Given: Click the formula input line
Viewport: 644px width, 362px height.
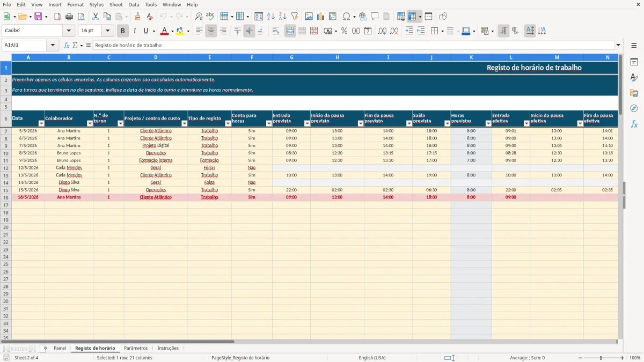Looking at the screenshot, I should (354, 46).
